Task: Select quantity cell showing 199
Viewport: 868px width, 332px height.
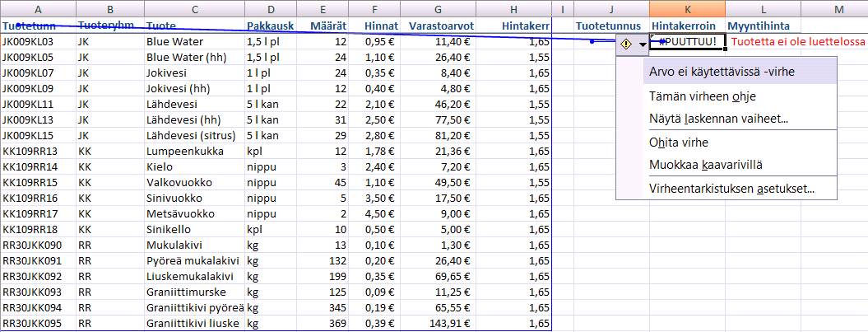Action: tap(323, 276)
